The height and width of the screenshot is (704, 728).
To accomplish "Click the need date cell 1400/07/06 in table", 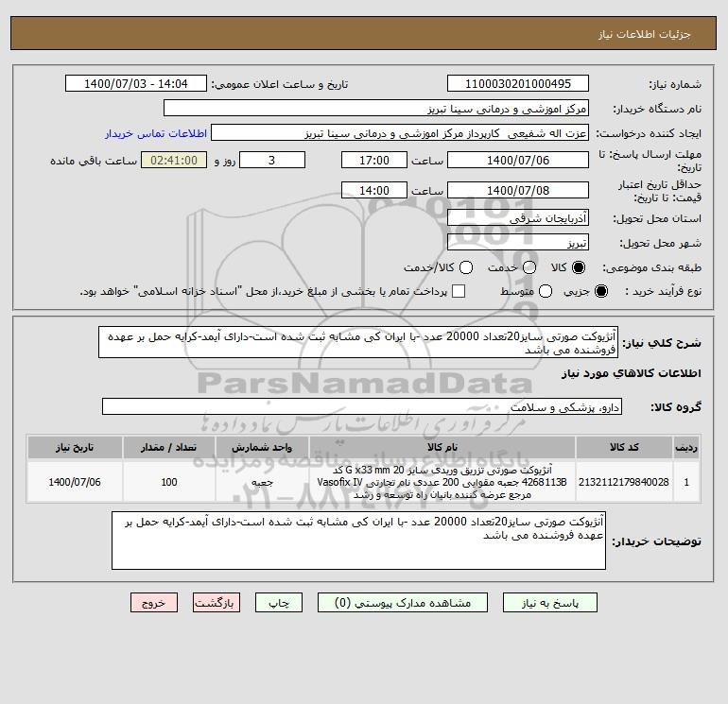I will click(75, 482).
